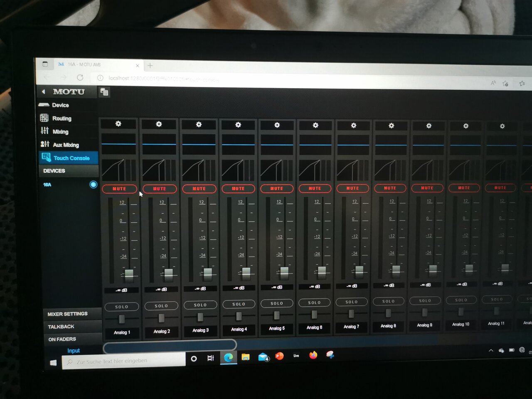
Task: Open dynamics graph of Analog 3
Action: click(199, 170)
